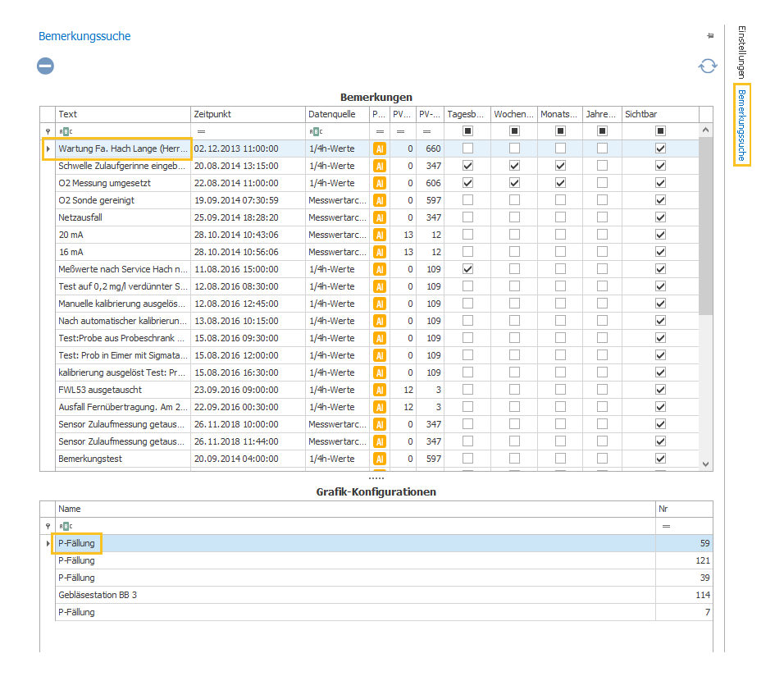Click AI icon in Bemerkungstest row
This screenshot has width=784, height=690.
tap(380, 459)
